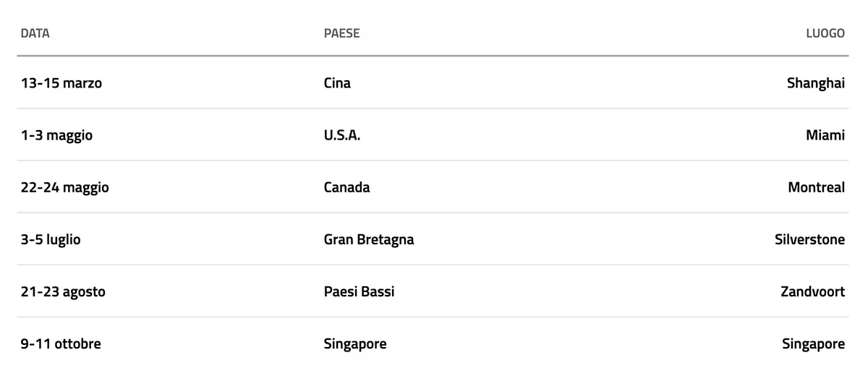
Task: Select Zandvoort location entry
Action: point(812,292)
